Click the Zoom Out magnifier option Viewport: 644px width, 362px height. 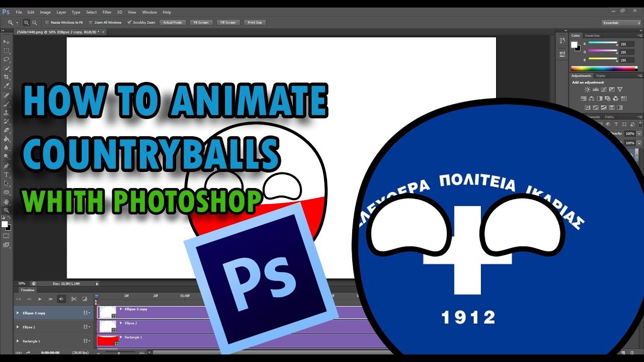(34, 23)
